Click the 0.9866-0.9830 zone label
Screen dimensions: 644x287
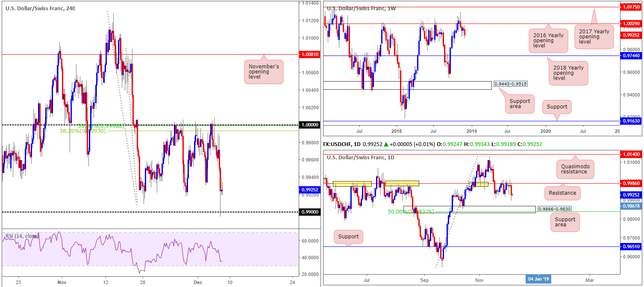pos(554,209)
